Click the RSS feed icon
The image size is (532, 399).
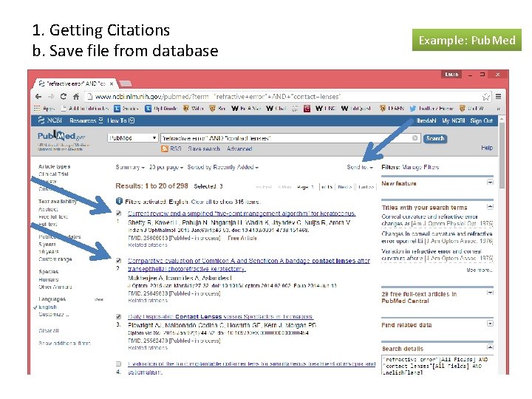[165, 149]
